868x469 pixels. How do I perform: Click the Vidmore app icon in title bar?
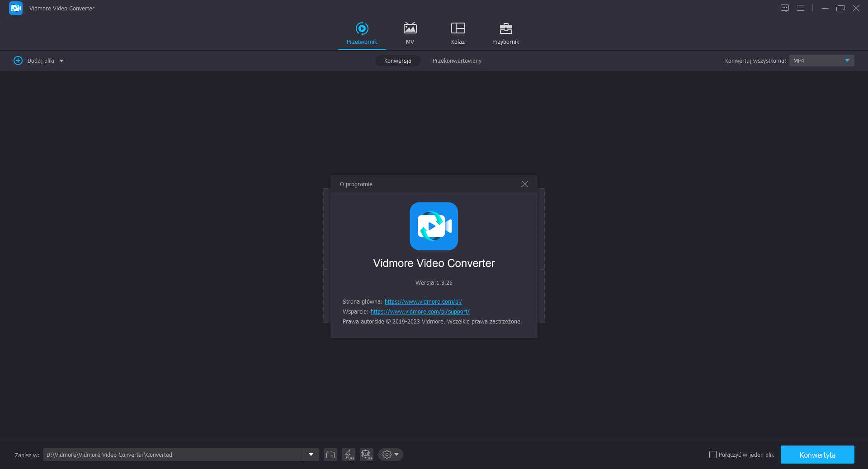tap(16, 8)
